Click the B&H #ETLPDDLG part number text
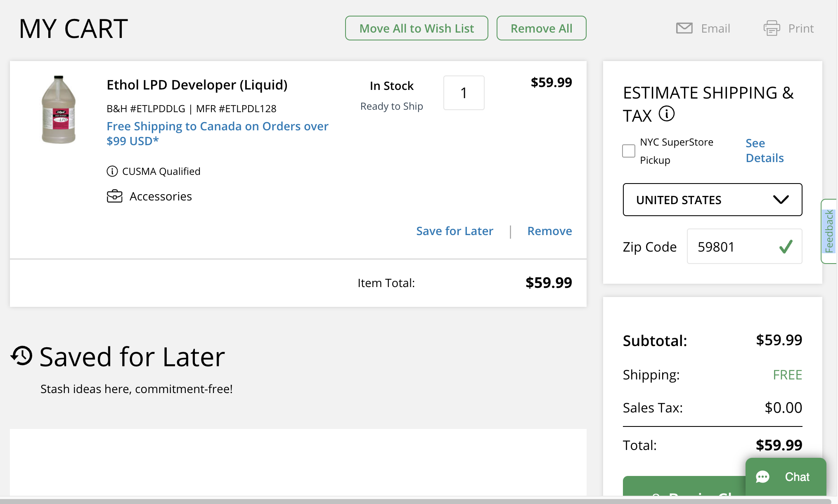 coord(146,108)
